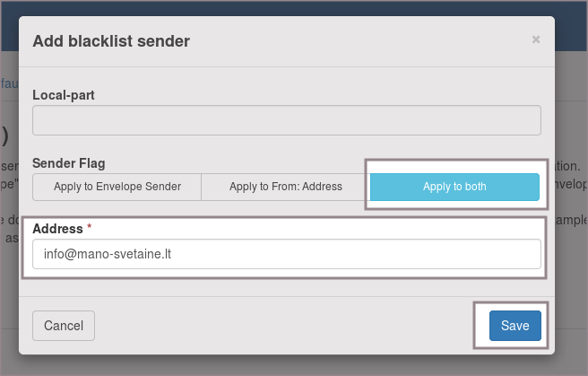Enable the Apply to both option

point(454,187)
